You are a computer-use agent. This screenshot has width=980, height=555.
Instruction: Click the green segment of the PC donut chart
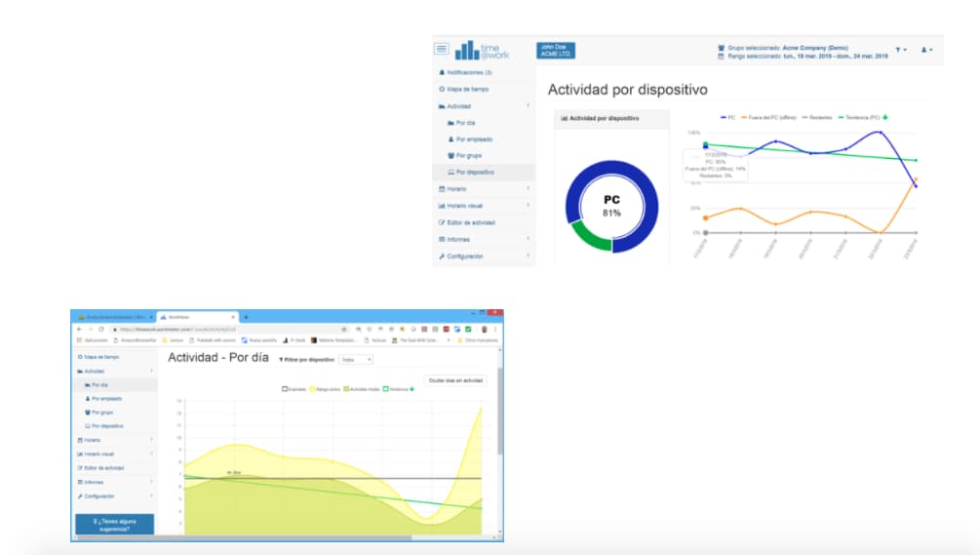click(x=591, y=238)
